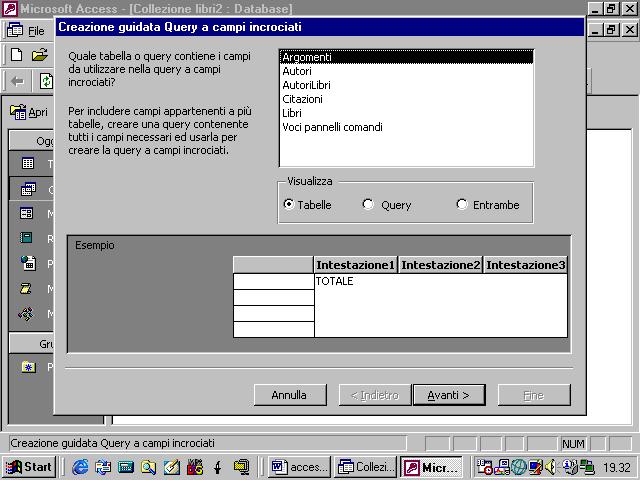Click Avanti to continue the wizard

tap(449, 395)
